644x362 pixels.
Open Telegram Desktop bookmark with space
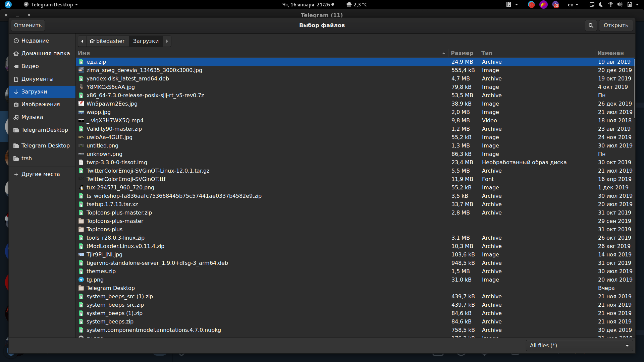42,145
